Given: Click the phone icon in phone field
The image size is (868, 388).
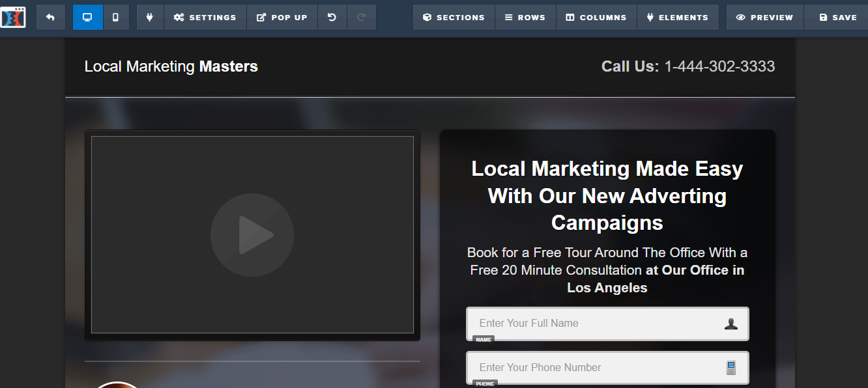Looking at the screenshot, I should (x=731, y=368).
